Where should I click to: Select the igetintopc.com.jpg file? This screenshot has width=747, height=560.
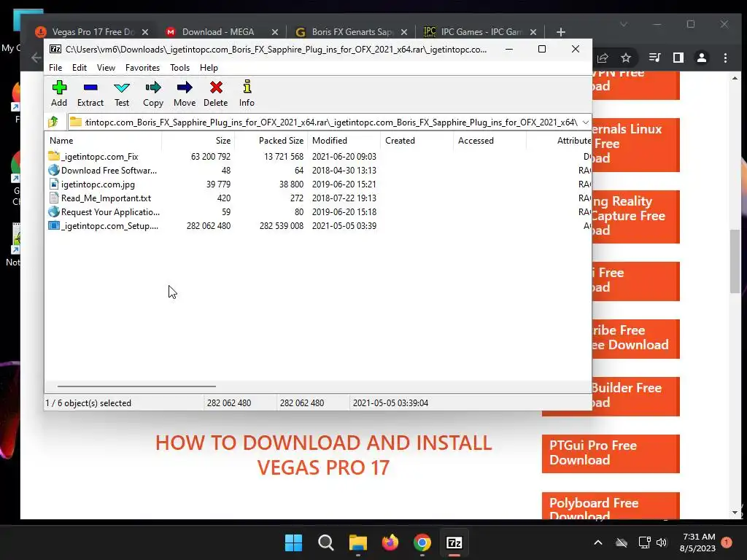coord(91,184)
